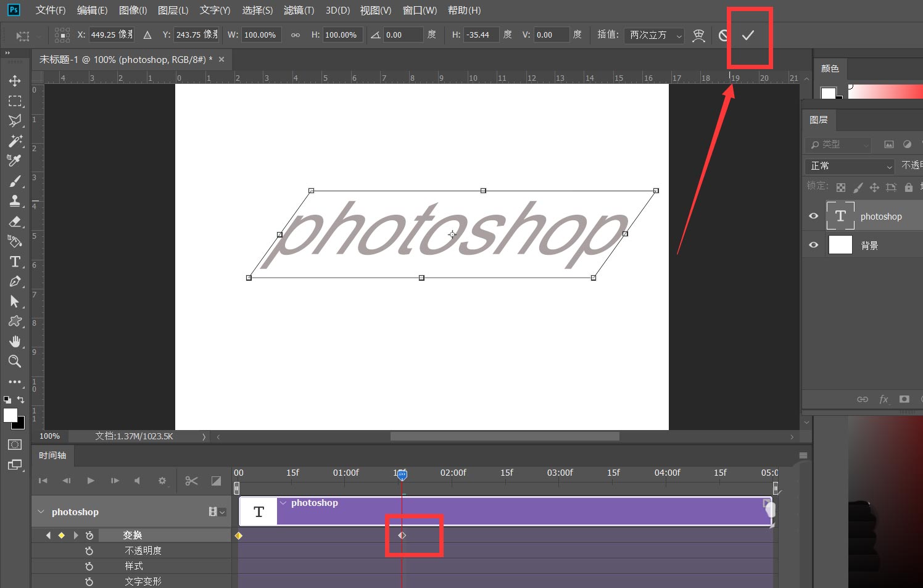Select the Eyedropper tool

(15, 160)
